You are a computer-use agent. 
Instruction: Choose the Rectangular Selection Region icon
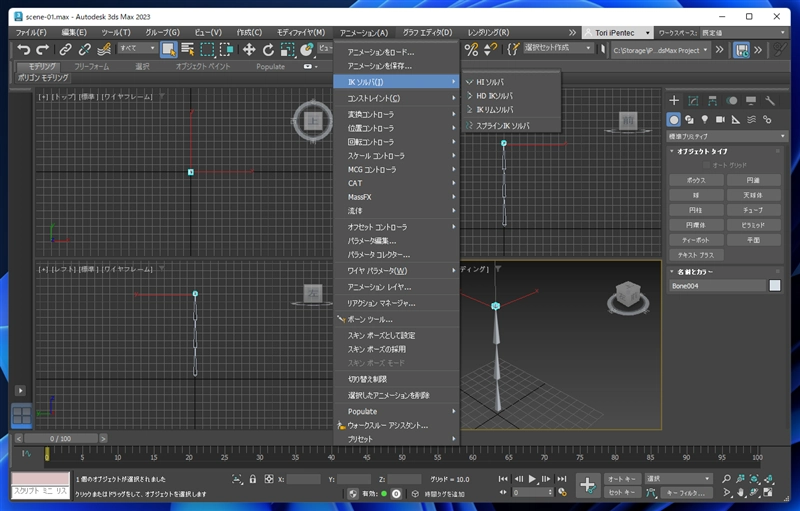coord(207,49)
